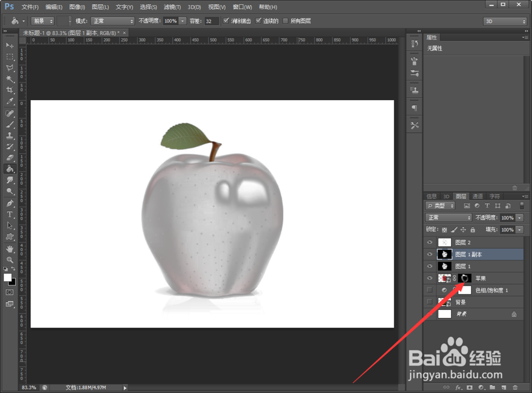Click the black background color swatch
This screenshot has height=393, width=532.
pyautogui.click(x=14, y=283)
